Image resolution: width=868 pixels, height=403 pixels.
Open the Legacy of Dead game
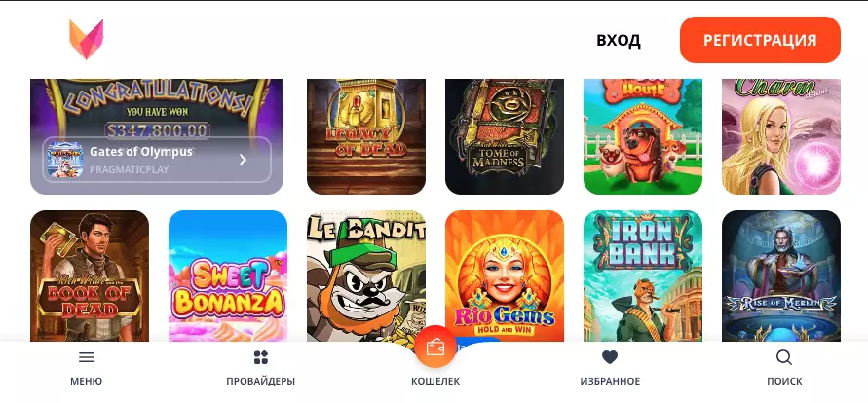pyautogui.click(x=366, y=136)
